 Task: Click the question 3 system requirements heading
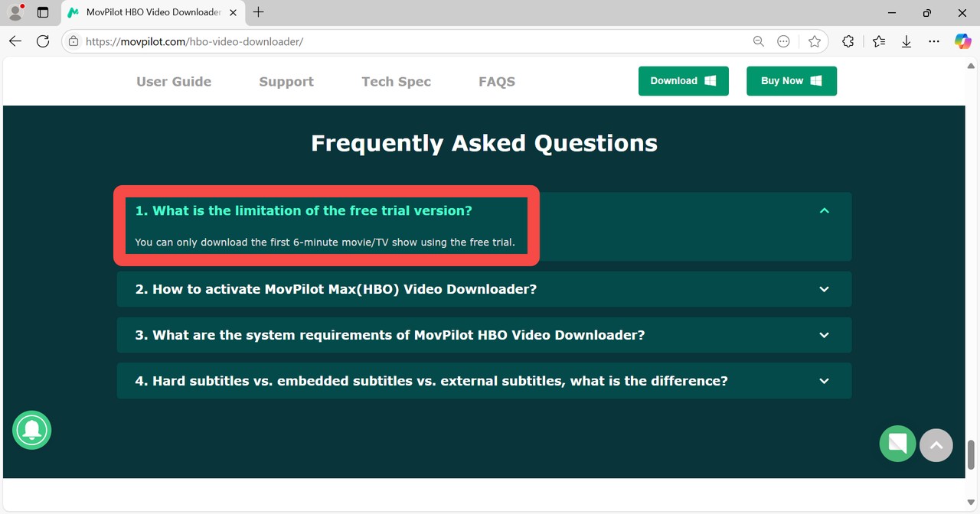click(x=390, y=335)
